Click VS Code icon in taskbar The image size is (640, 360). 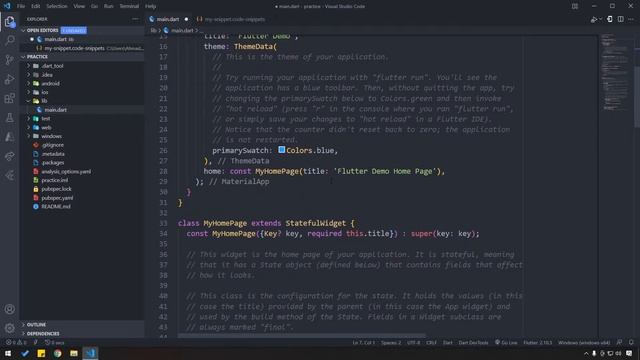click(x=90, y=353)
